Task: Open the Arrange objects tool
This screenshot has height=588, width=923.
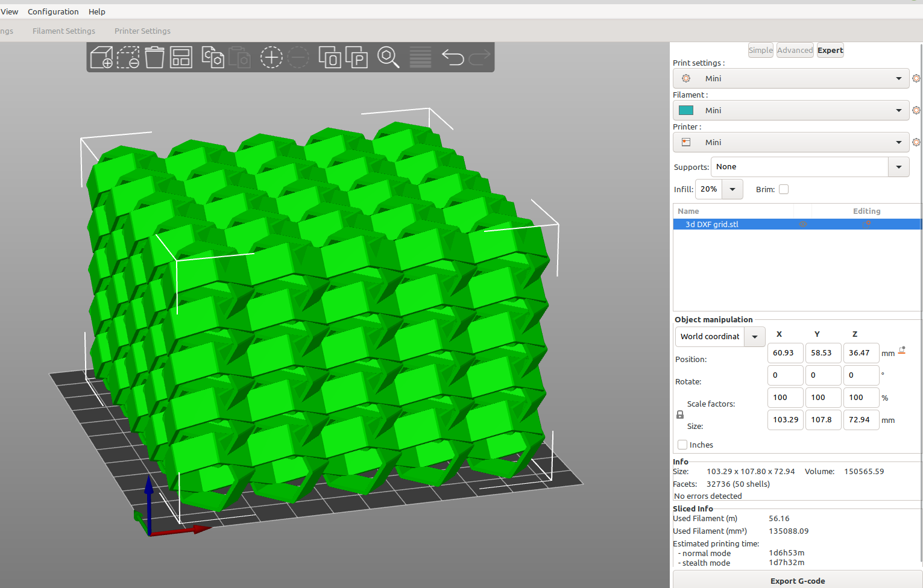Action: 181,57
